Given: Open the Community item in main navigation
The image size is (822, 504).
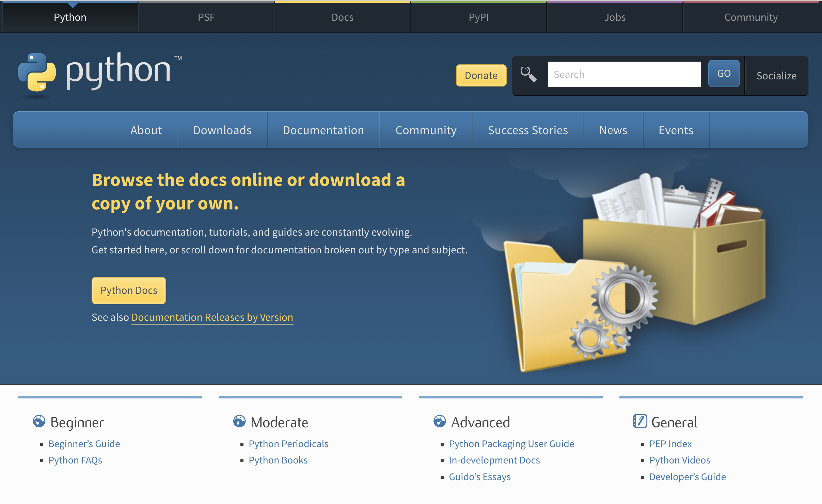Looking at the screenshot, I should (426, 130).
